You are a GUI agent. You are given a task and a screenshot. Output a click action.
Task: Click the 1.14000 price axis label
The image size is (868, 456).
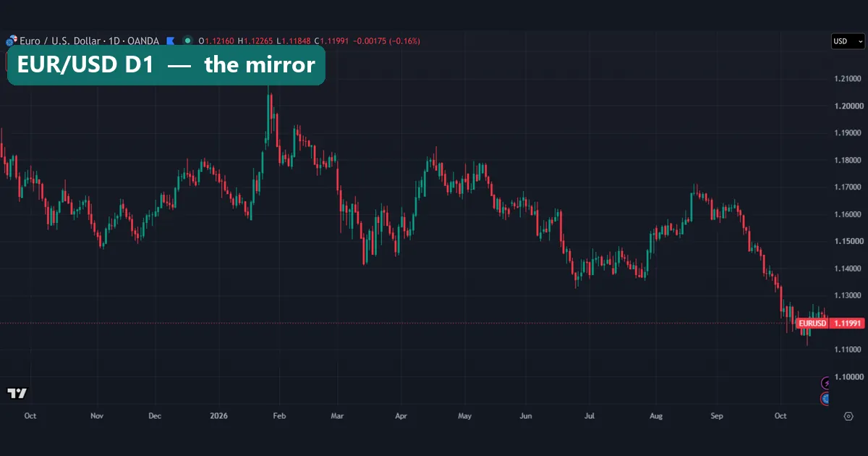point(846,269)
